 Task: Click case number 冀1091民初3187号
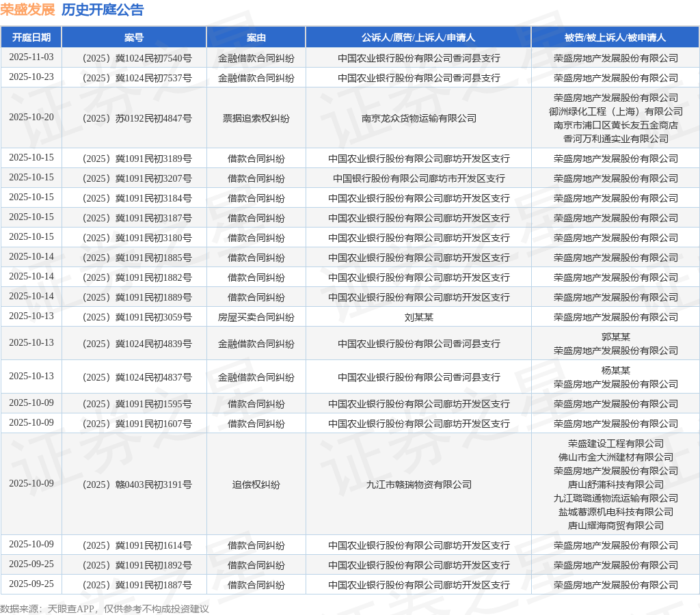(x=137, y=218)
